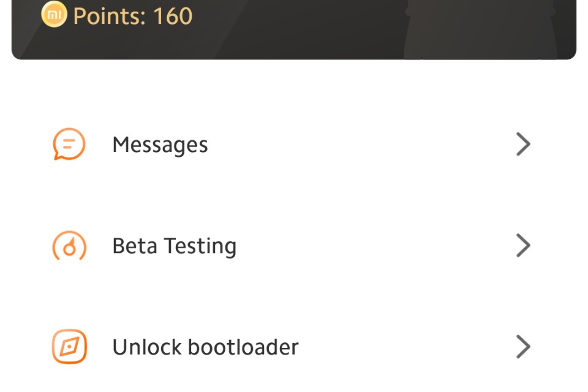Image resolution: width=588 pixels, height=392 pixels.
Task: Click the word Beta in the list
Action: click(135, 246)
